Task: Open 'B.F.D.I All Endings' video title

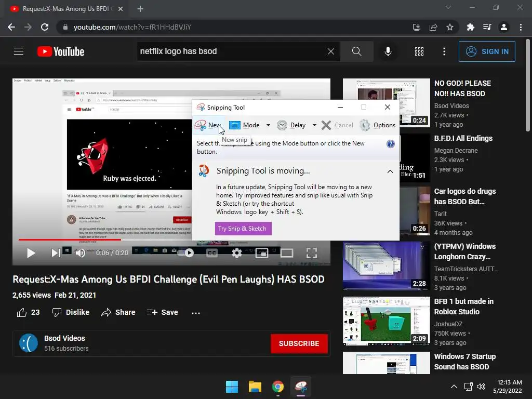Action: [463, 138]
